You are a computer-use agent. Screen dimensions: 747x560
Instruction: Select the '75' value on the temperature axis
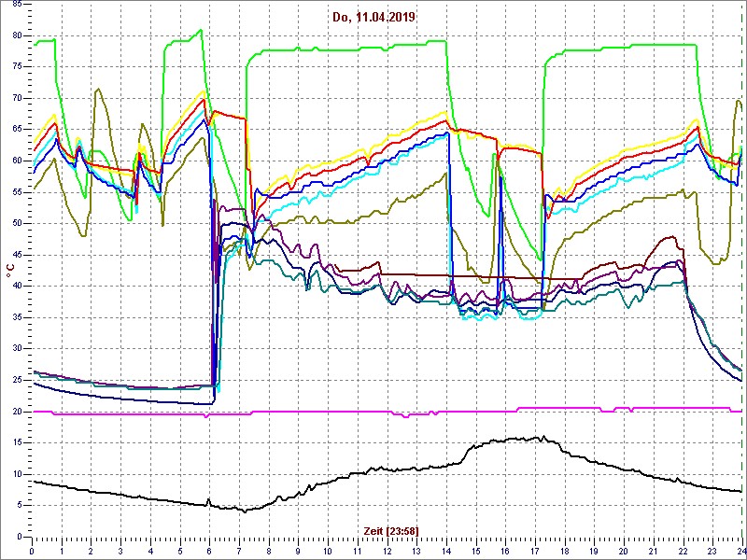coord(16,66)
